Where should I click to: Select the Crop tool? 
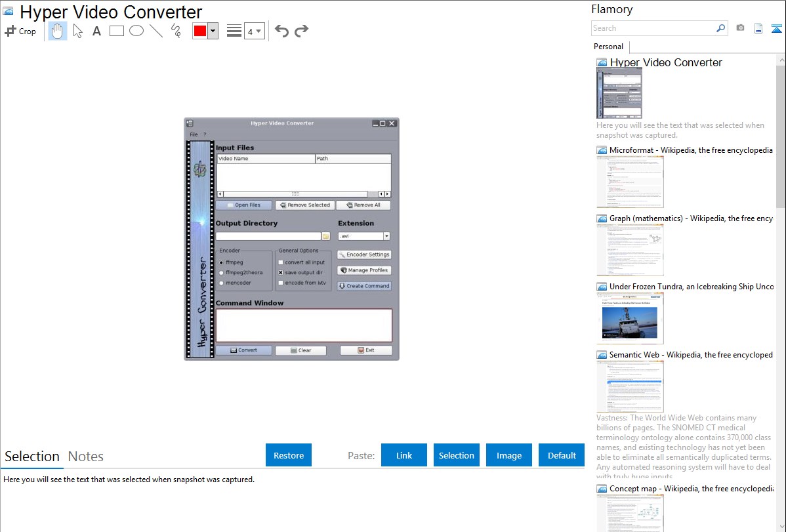[x=20, y=31]
